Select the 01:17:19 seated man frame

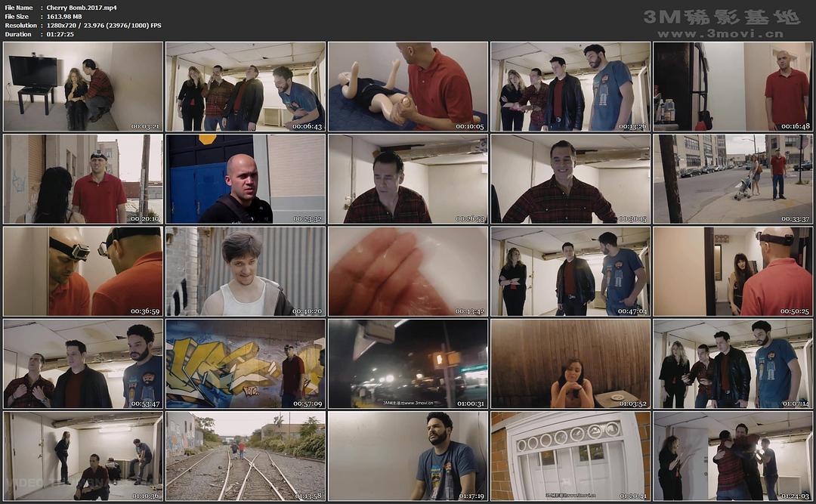[x=408, y=456]
